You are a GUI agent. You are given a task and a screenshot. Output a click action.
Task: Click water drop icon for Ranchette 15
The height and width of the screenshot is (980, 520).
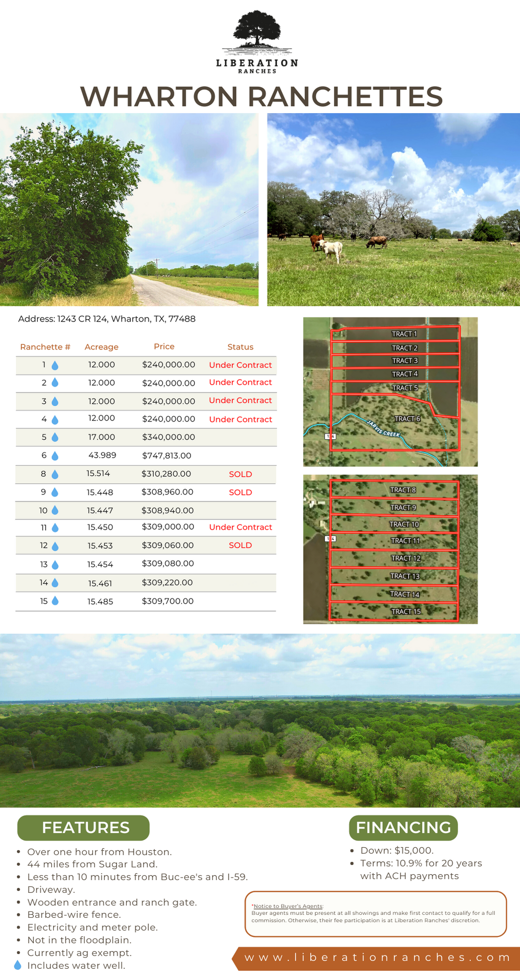(55, 601)
